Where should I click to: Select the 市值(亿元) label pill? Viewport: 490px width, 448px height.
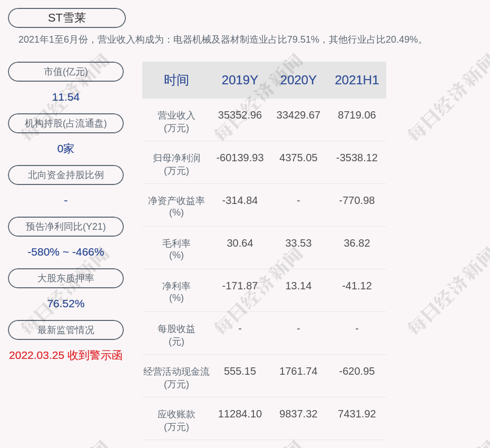pos(66,72)
